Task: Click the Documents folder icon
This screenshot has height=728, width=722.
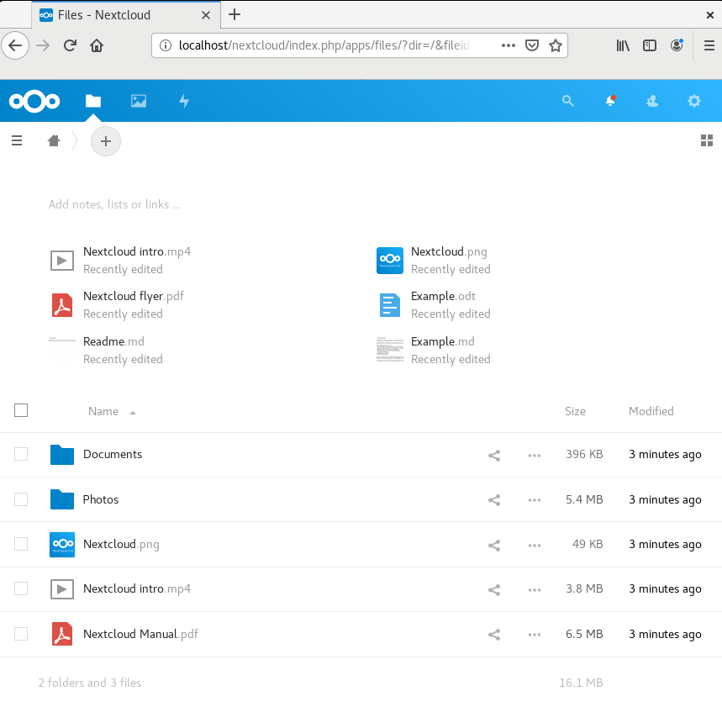Action: point(62,455)
